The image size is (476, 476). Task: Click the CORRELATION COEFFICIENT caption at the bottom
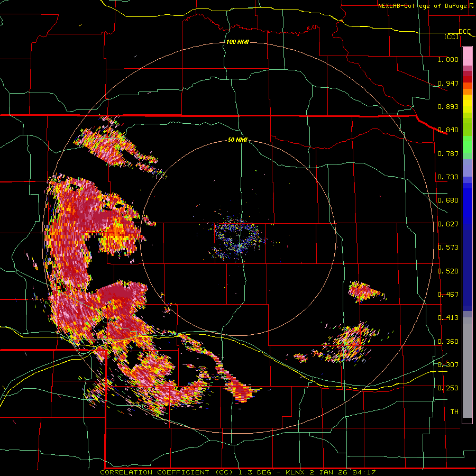pyautogui.click(x=237, y=472)
